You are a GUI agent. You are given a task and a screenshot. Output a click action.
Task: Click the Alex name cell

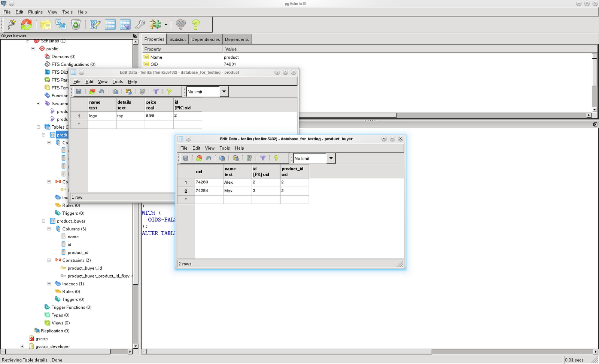click(x=237, y=183)
